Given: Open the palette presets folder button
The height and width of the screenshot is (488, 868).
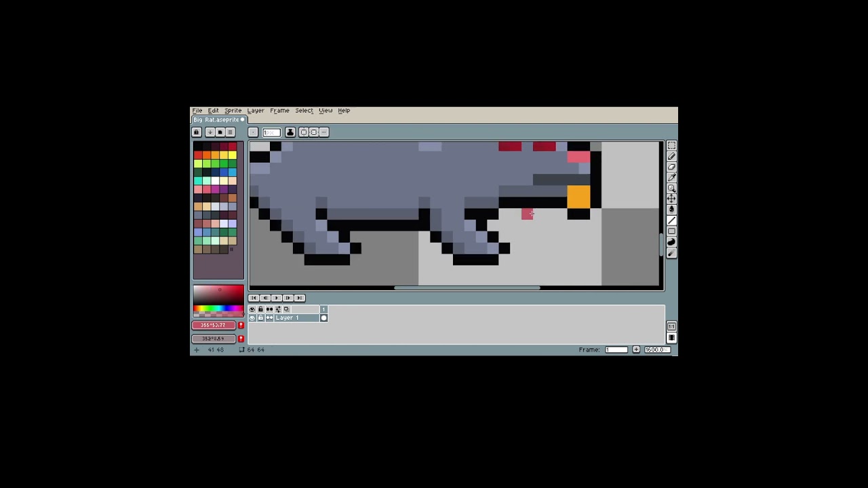Looking at the screenshot, I should coord(220,132).
